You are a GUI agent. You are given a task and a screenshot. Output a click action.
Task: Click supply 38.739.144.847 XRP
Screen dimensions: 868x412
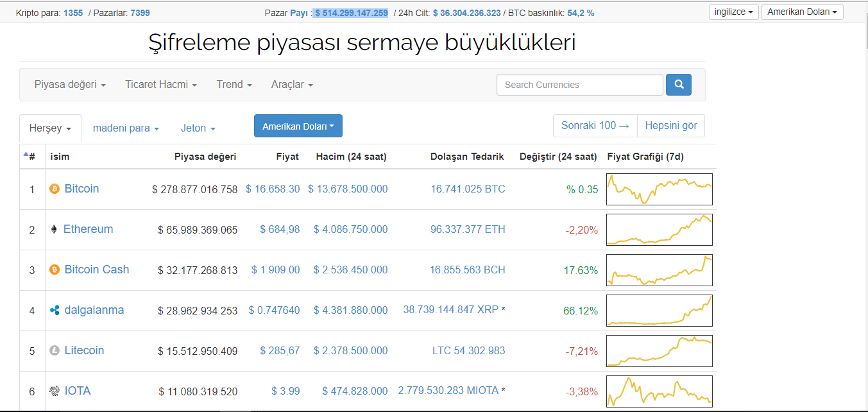451,309
